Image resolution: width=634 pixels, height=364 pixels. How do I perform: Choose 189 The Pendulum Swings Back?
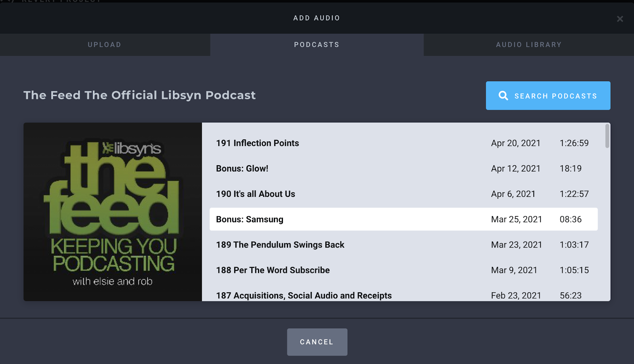click(403, 244)
